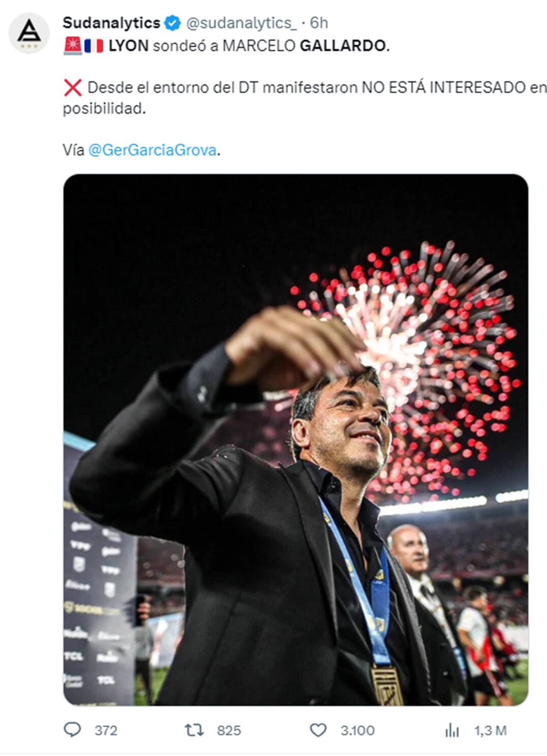Click the red siren emoji
Screen dimensions: 547x756
[72, 46]
